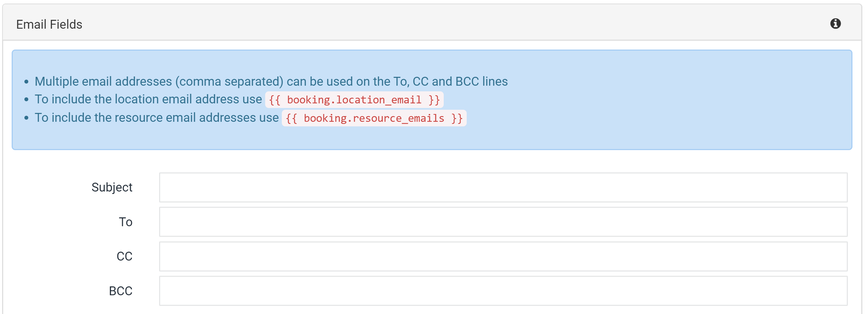Click the CC field label
This screenshot has height=314, width=868.
[x=124, y=256]
